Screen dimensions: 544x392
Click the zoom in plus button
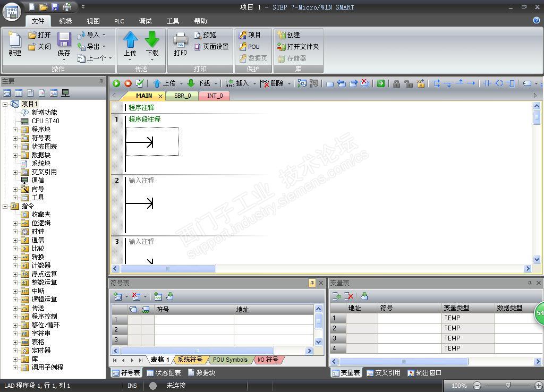coord(538,386)
